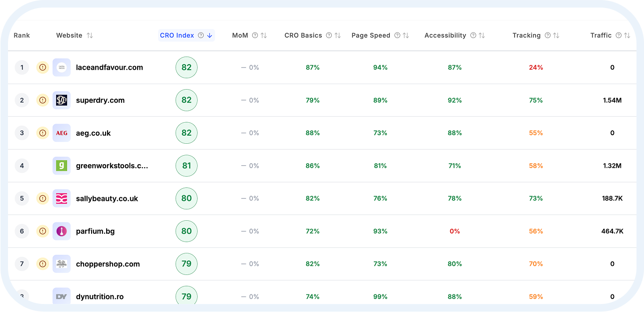Toggle CRO Index descending sort arrow
The height and width of the screenshot is (312, 644).
[x=210, y=35]
